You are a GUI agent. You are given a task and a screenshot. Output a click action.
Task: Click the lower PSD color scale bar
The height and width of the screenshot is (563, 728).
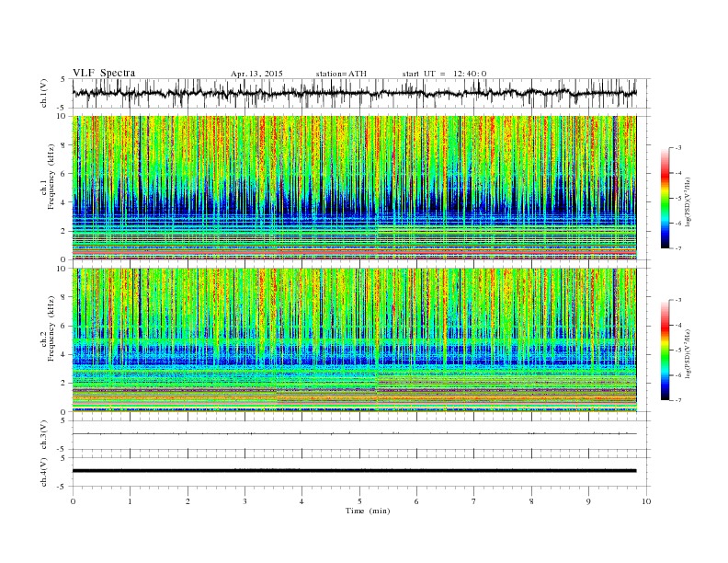pos(665,350)
